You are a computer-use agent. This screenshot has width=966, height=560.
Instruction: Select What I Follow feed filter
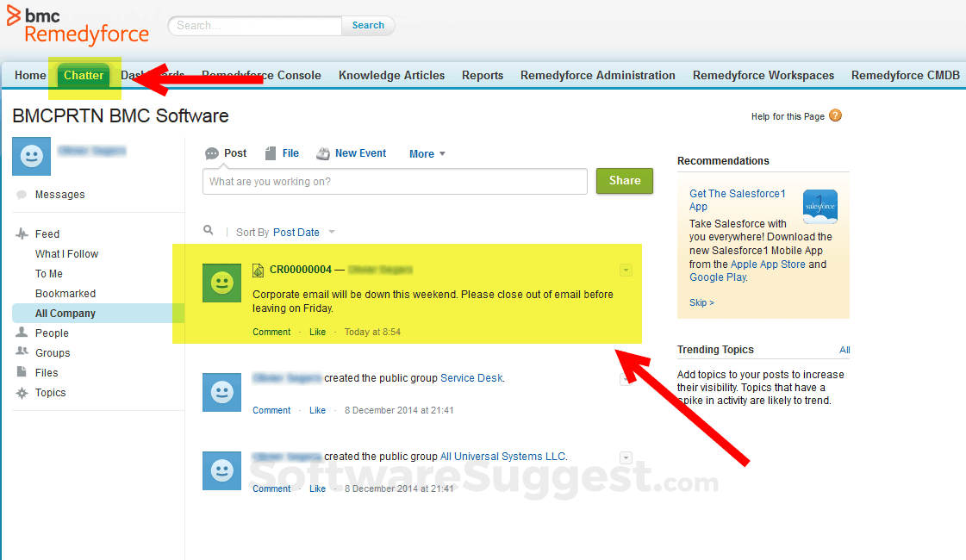pos(66,254)
